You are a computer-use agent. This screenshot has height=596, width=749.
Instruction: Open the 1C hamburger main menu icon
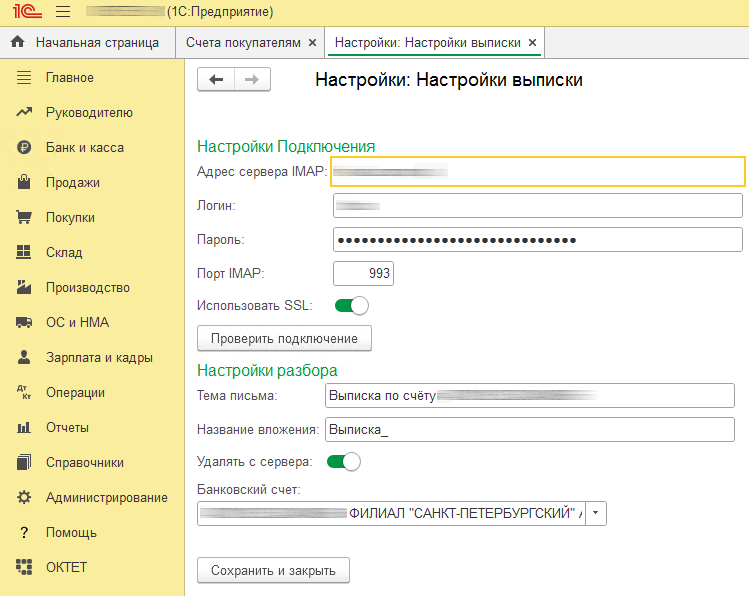point(62,13)
